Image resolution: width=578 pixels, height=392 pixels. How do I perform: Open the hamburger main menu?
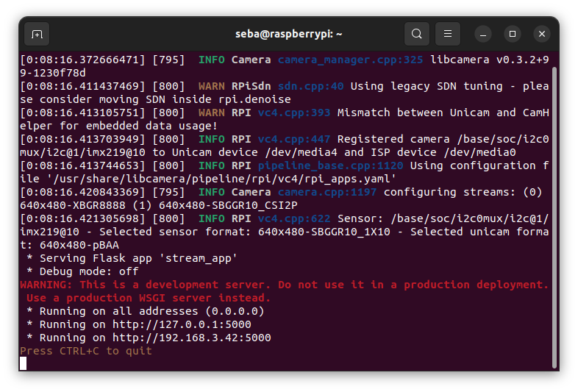click(x=448, y=34)
